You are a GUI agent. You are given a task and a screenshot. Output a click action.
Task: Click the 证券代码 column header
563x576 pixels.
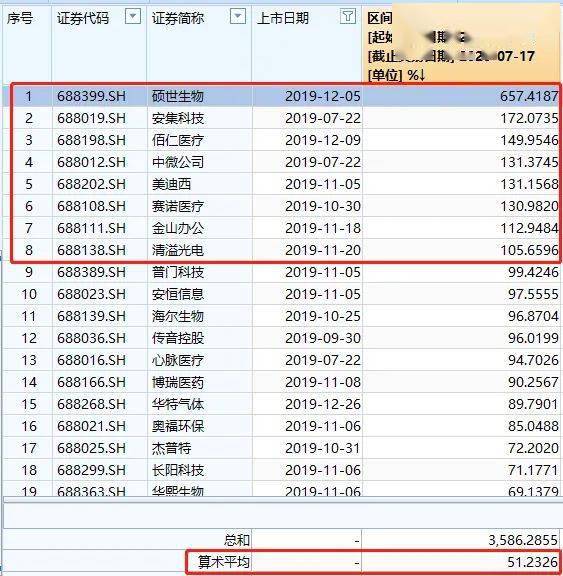pos(83,18)
